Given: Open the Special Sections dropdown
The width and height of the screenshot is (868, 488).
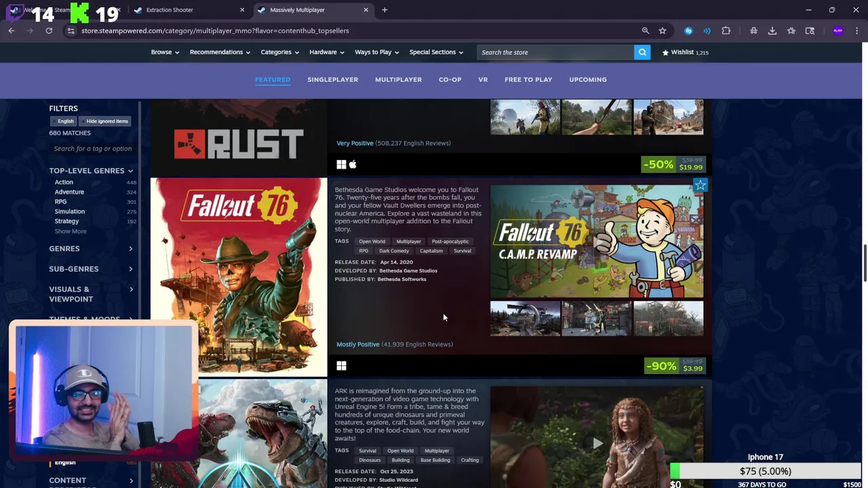Looking at the screenshot, I should coord(436,52).
